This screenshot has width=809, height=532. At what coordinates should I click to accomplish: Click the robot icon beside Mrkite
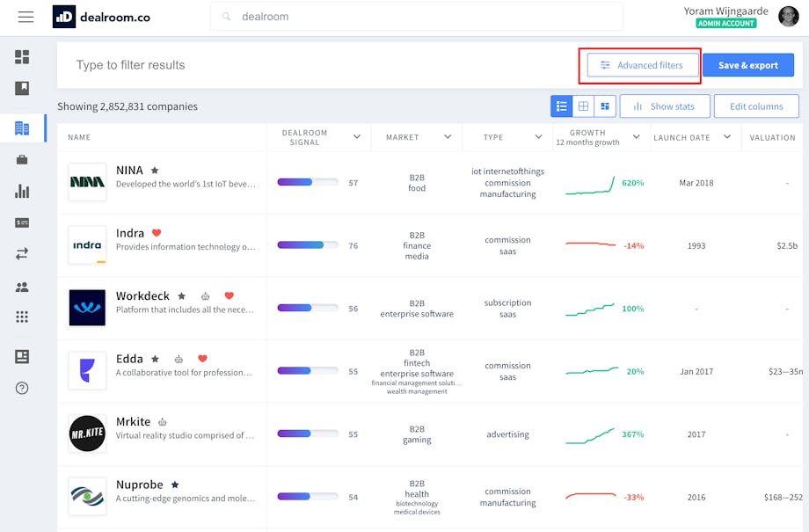coord(162,422)
